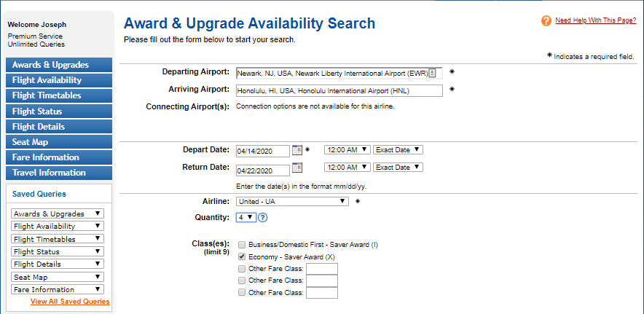
Task: Click into the Arriving Airport field
Action: [x=339, y=90]
